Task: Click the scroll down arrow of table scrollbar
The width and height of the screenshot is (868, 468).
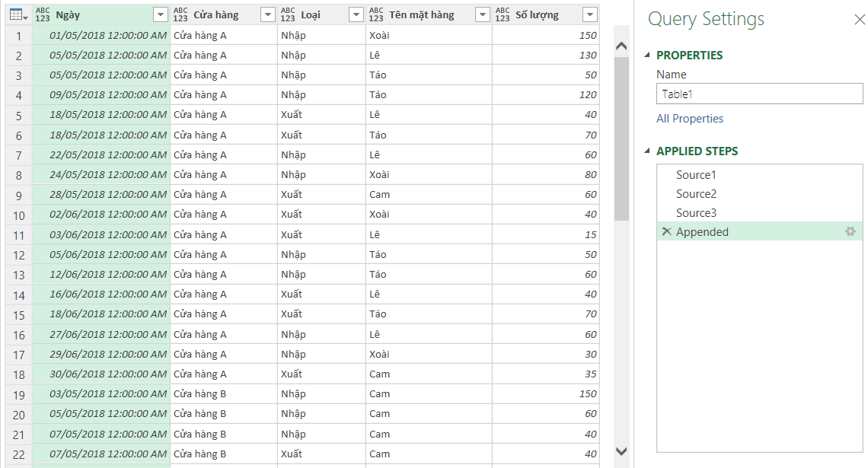Action: [x=621, y=451]
